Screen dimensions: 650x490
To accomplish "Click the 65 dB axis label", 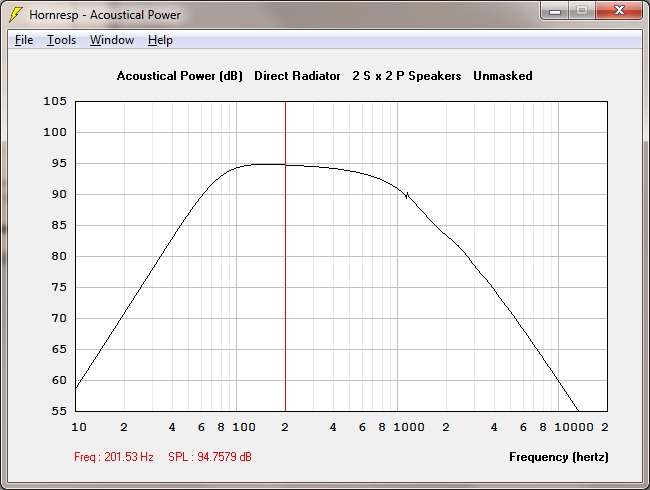I will click(x=59, y=349).
